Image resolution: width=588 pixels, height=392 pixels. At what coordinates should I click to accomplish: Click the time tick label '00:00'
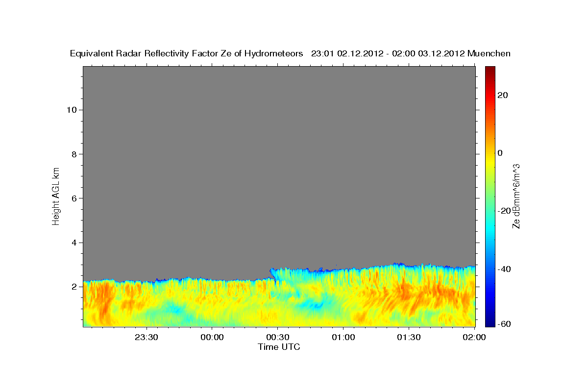(212, 337)
